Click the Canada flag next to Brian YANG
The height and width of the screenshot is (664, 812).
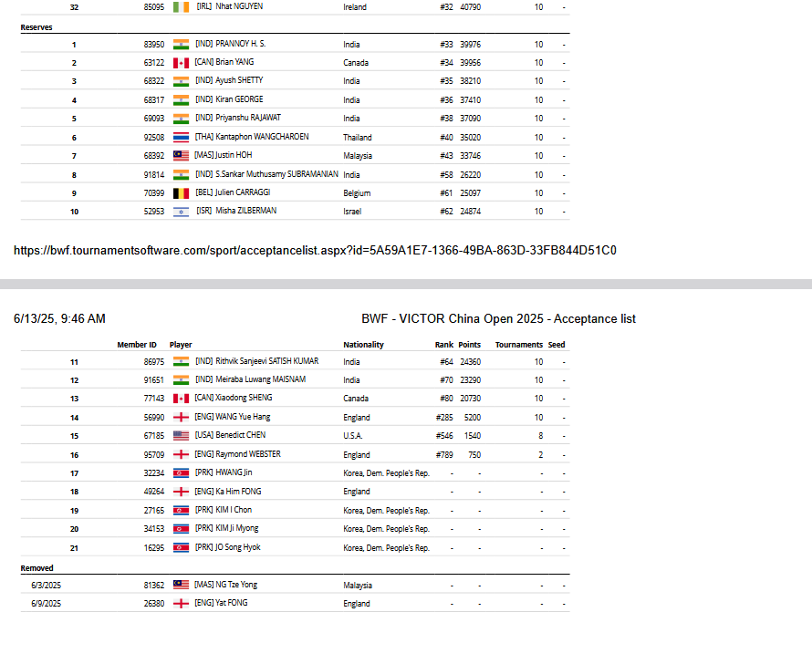(x=181, y=63)
